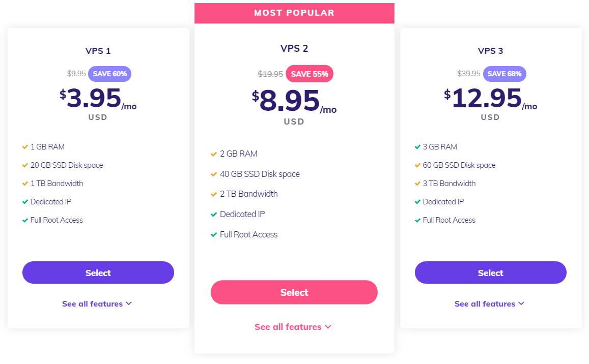Screen dimensions: 589x364
Task: Select the VPS 3 plan
Action: pyautogui.click(x=490, y=272)
